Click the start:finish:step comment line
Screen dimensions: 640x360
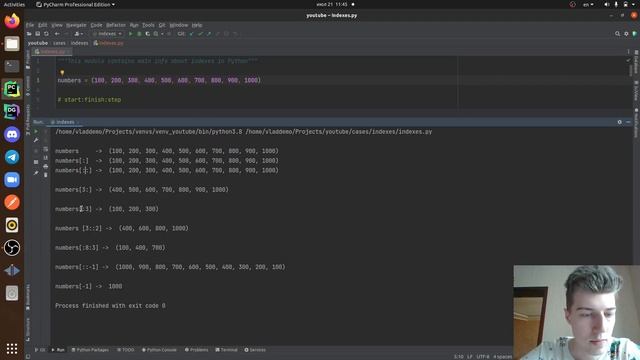pyautogui.click(x=89, y=100)
